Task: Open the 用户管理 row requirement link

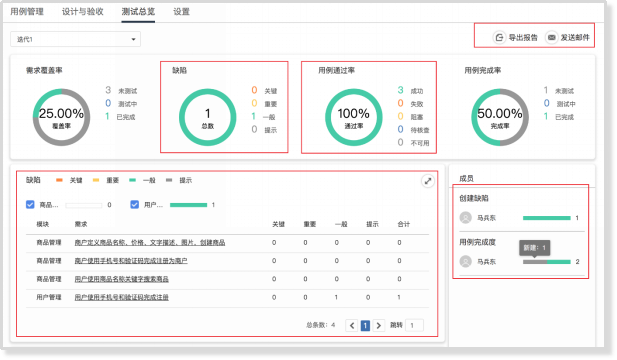Action: pyautogui.click(x=122, y=297)
